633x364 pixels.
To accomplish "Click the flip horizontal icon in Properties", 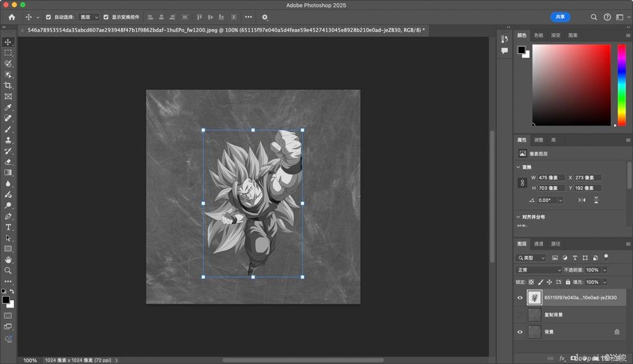I will [582, 200].
